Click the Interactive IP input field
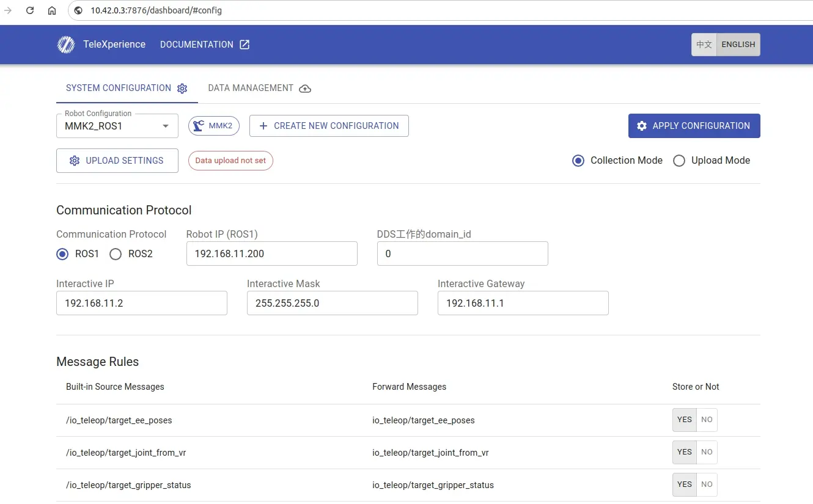This screenshot has width=813, height=504. click(142, 303)
